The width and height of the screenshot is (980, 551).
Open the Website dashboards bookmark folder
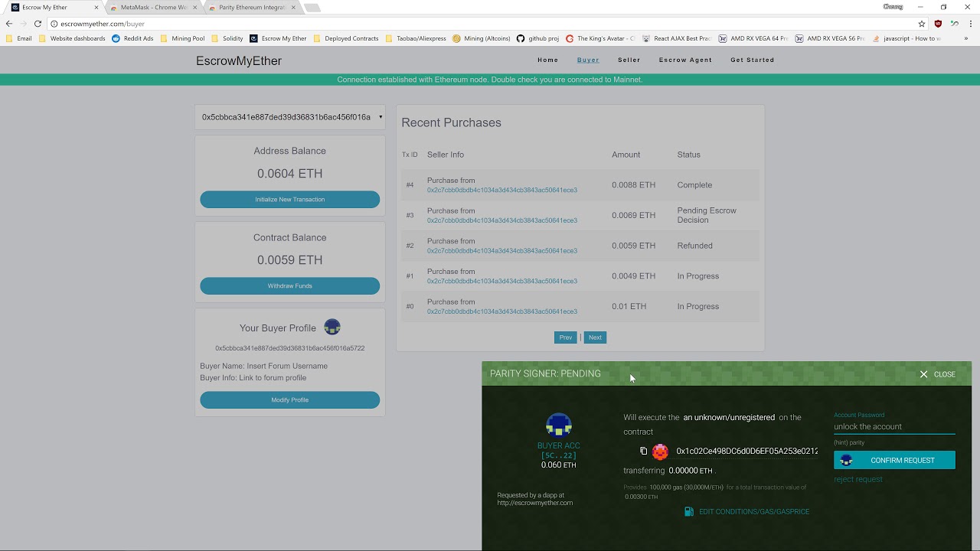point(72,38)
